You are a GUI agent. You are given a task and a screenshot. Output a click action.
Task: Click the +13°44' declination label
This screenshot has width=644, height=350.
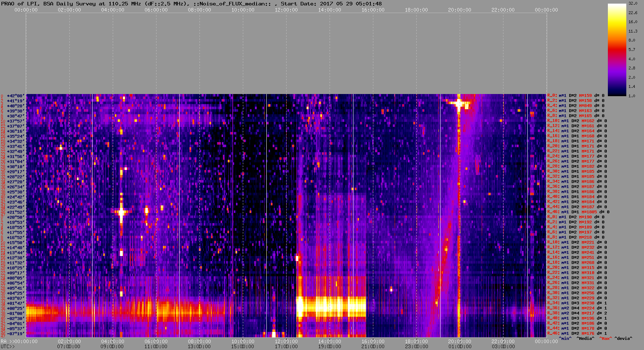pos(15,253)
